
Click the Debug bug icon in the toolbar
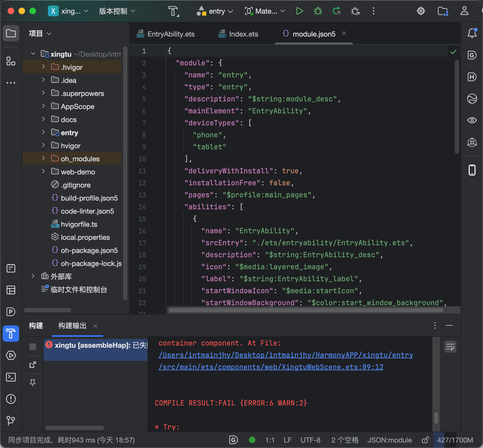pos(318,11)
